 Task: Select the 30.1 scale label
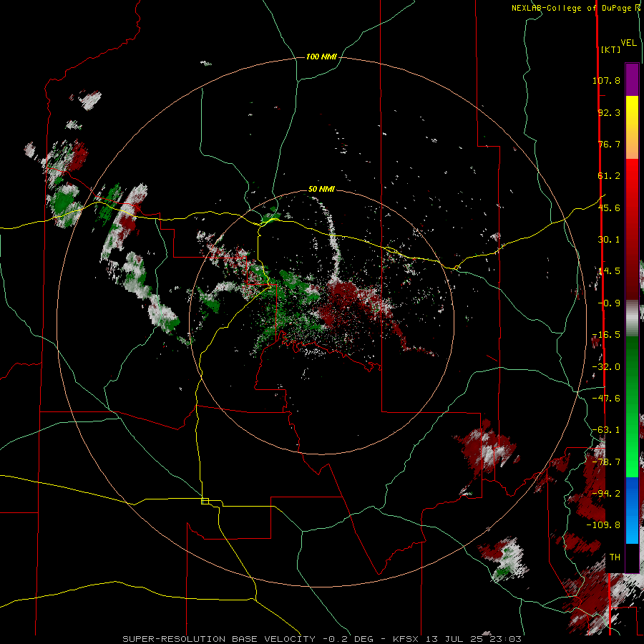609,240
